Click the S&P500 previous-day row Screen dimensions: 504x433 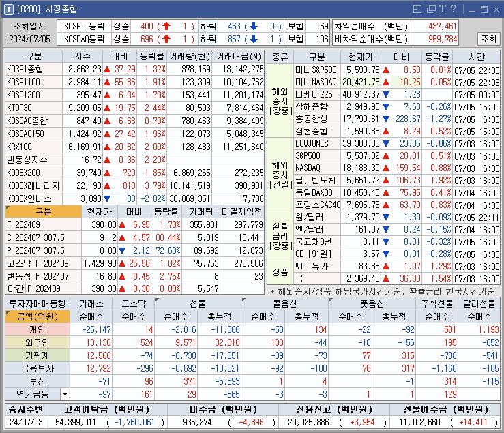[x=397, y=156]
